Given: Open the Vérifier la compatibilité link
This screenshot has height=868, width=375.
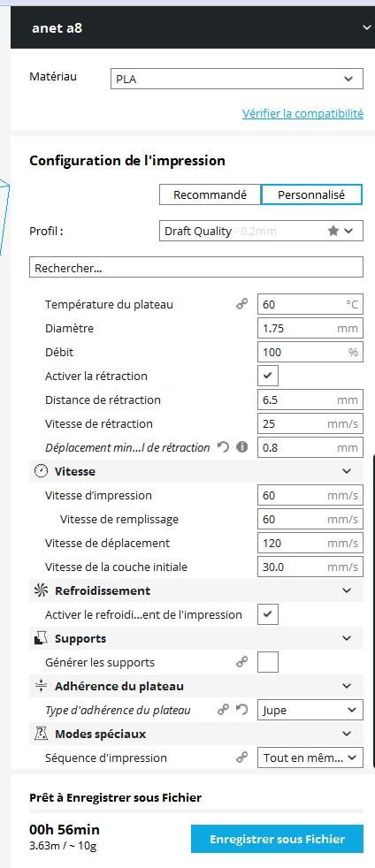Looking at the screenshot, I should coord(303,113).
